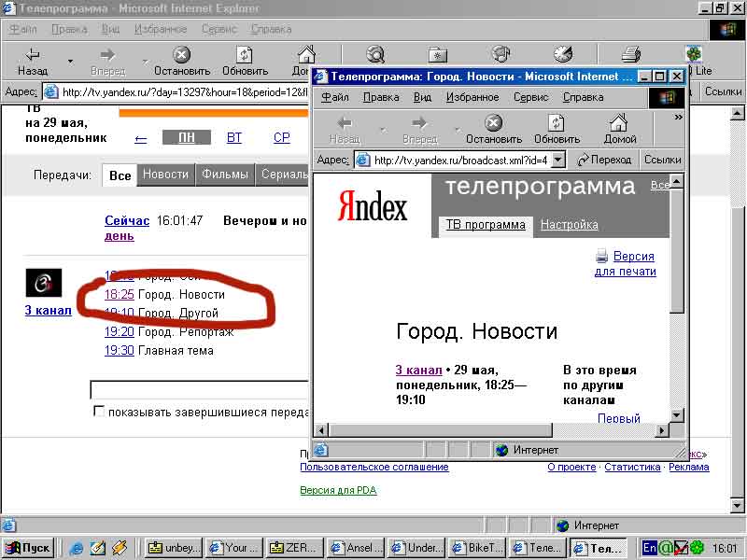Open the 19:30 Главная тема time link

[120, 351]
